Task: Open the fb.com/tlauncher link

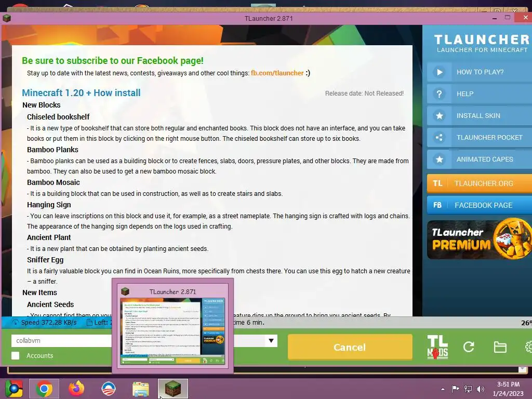Action: (x=277, y=73)
